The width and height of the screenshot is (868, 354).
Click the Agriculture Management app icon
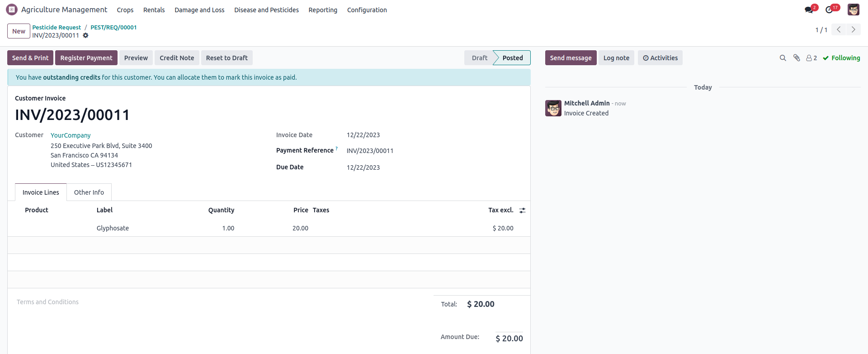coord(12,10)
